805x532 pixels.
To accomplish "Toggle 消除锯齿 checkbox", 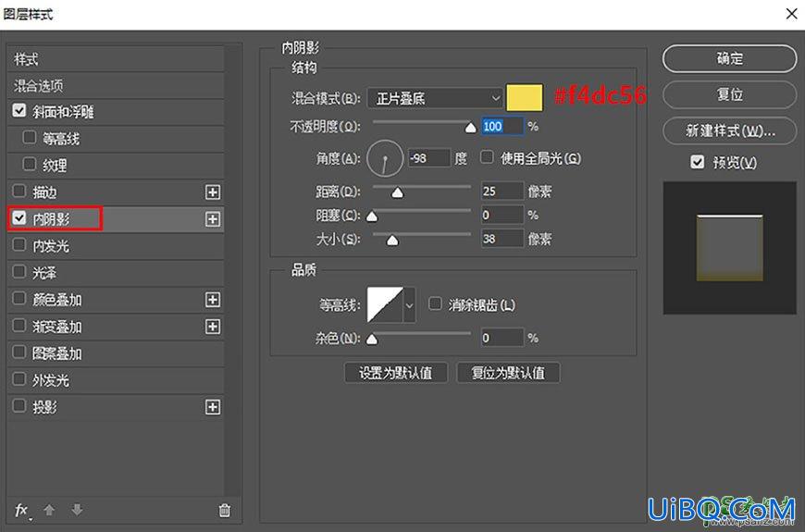I will [435, 303].
